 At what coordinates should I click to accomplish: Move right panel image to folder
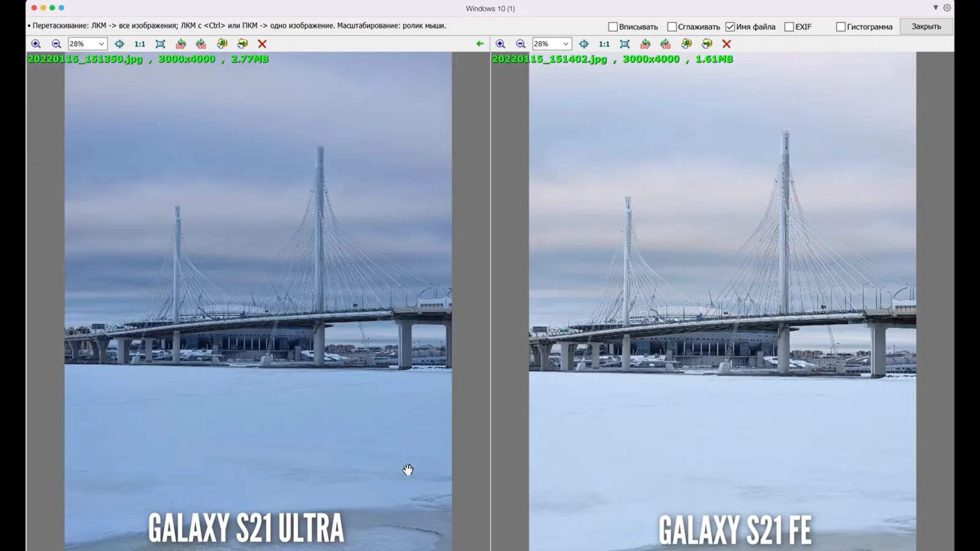pyautogui.click(x=707, y=44)
